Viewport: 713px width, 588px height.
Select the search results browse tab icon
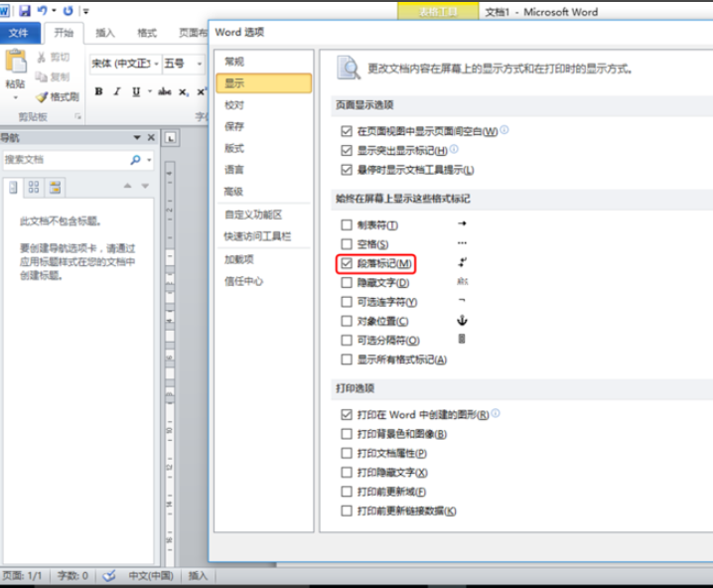(55, 187)
